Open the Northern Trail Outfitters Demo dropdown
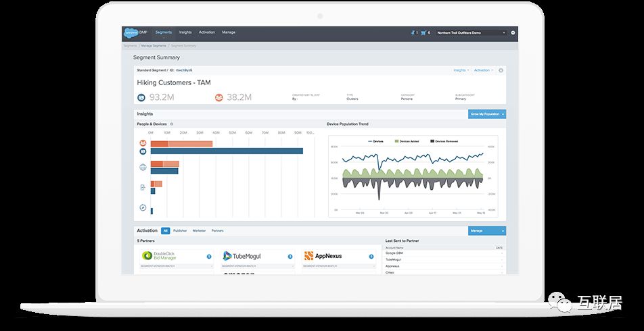Screen dimensions: 644x331 471,32
